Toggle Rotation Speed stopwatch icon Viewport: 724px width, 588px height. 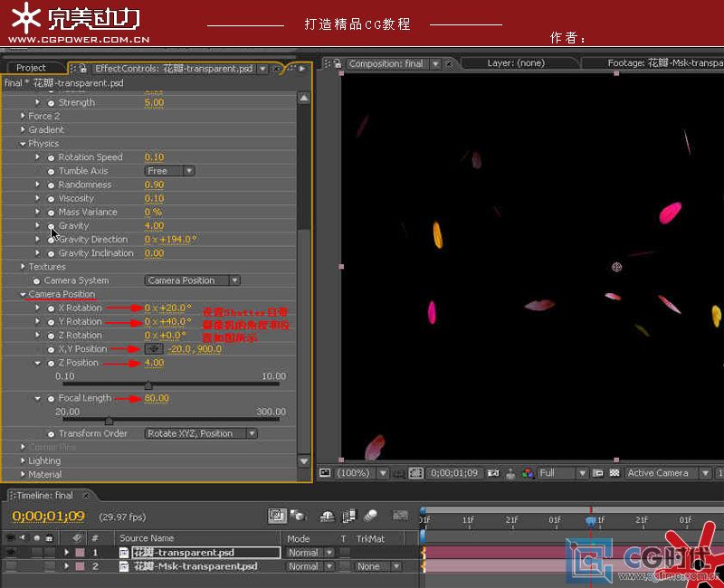[x=52, y=157]
